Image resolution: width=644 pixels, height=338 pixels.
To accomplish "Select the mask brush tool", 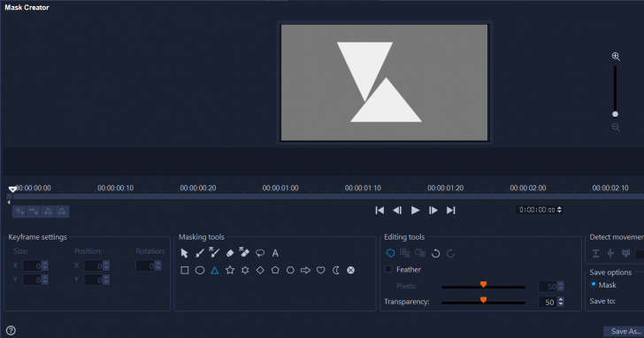I will (x=200, y=253).
